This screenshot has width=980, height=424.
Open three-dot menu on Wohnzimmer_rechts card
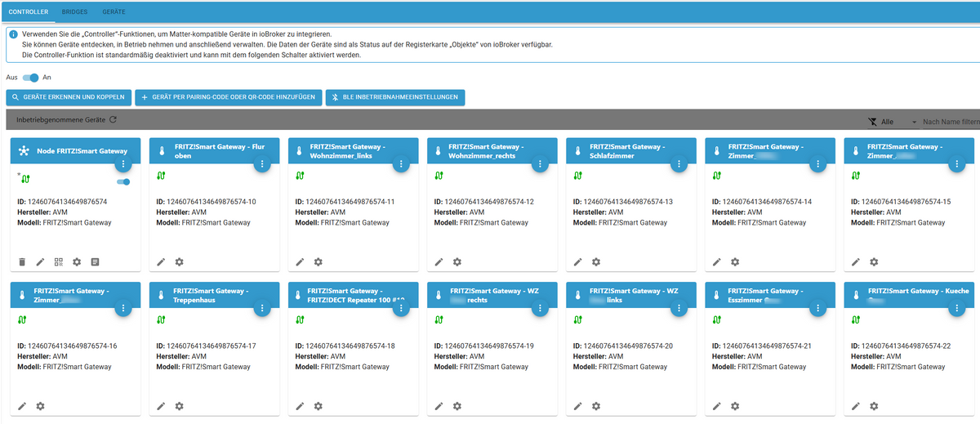tap(539, 164)
